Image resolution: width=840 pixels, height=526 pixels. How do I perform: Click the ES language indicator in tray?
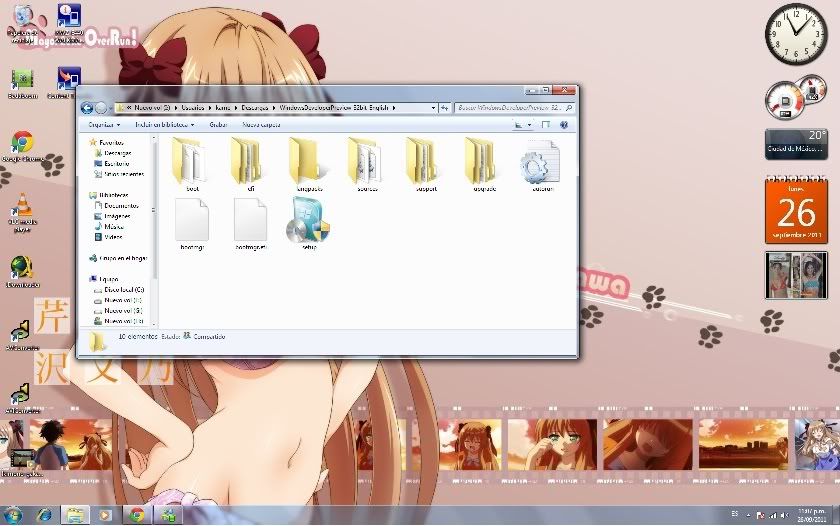click(x=734, y=514)
